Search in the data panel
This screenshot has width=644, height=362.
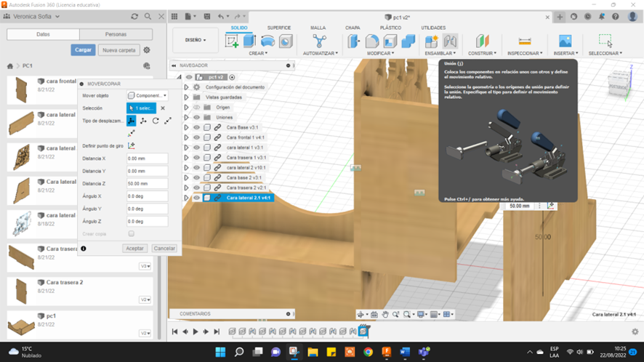pyautogui.click(x=148, y=17)
